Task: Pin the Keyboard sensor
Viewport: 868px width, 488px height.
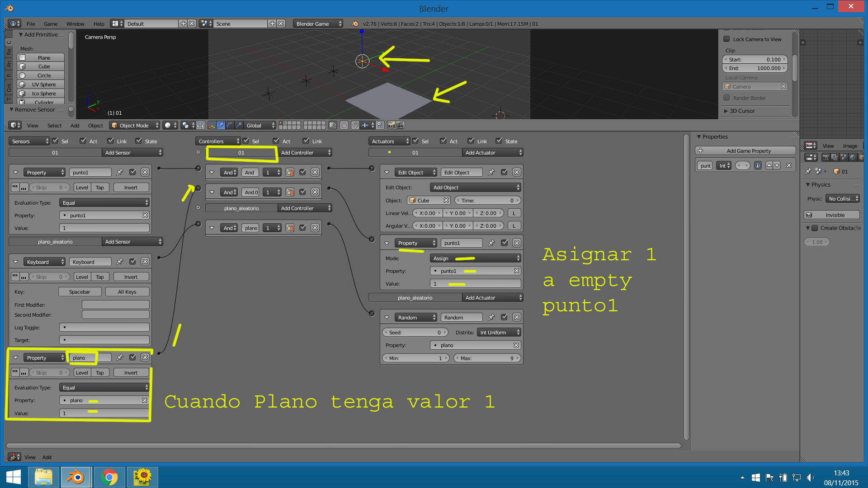Action: click(x=120, y=262)
